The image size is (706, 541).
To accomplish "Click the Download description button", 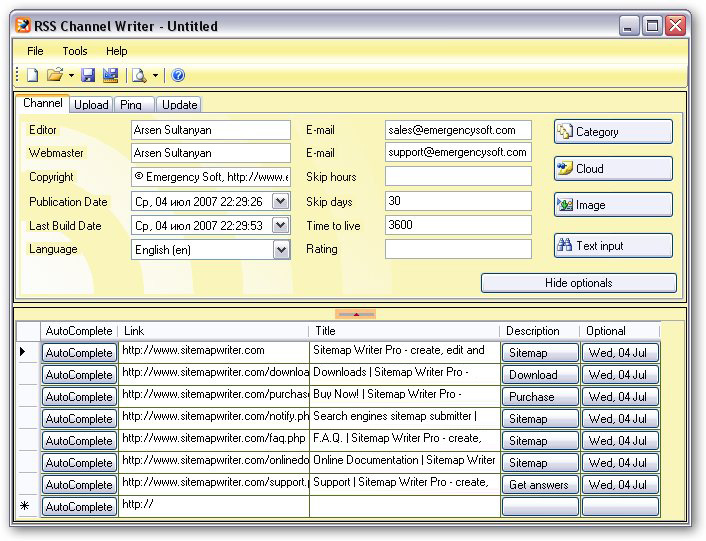I will pyautogui.click(x=540, y=374).
